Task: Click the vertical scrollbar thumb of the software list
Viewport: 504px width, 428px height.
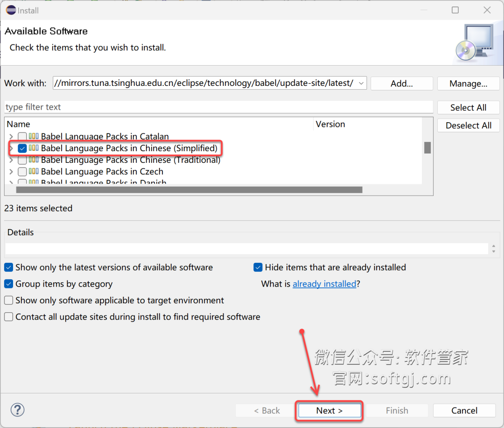Action: coord(427,147)
